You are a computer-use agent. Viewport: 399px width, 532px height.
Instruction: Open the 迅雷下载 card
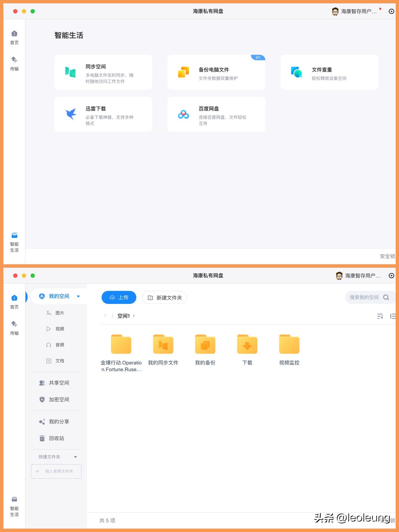(103, 114)
